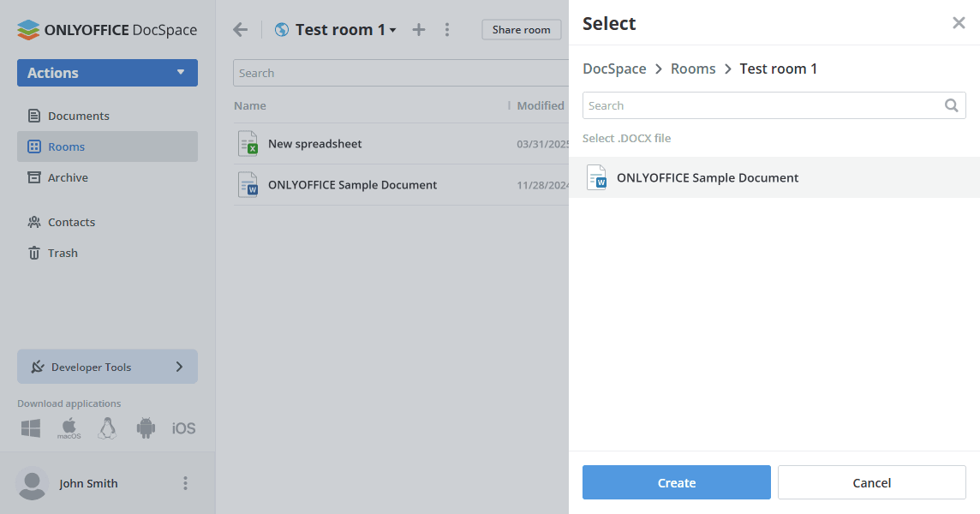Screen dimensions: 980x514
Task: Click the back arrow near Test room 1
Action: coord(240,29)
